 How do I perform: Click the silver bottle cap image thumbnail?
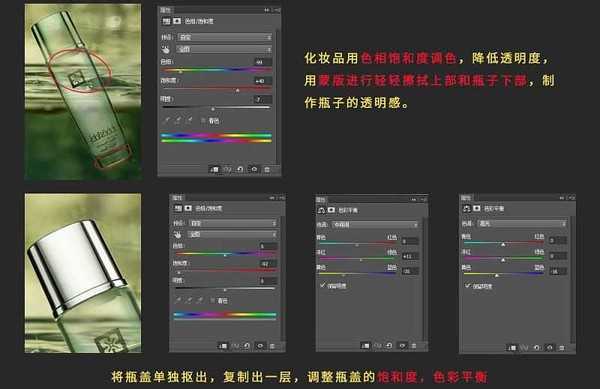tap(83, 273)
